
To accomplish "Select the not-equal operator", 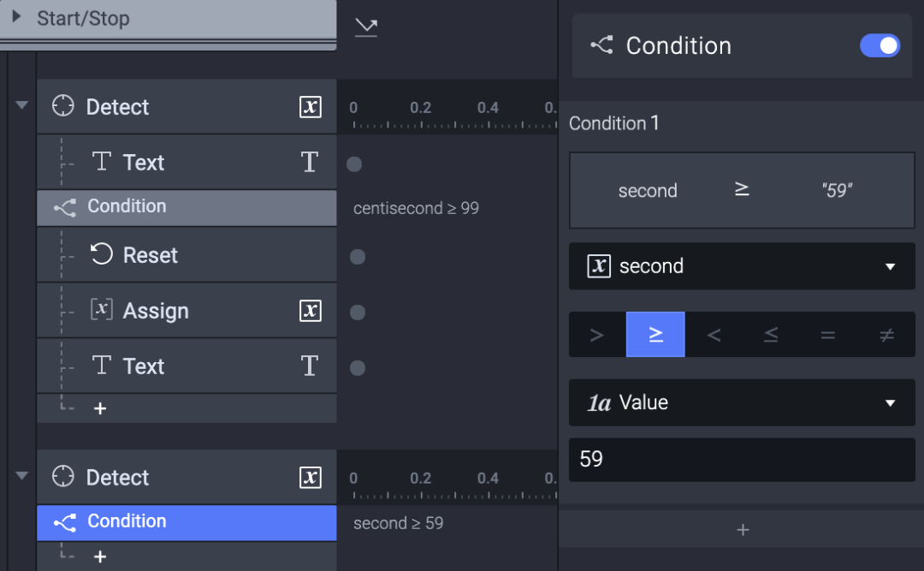I will click(886, 335).
